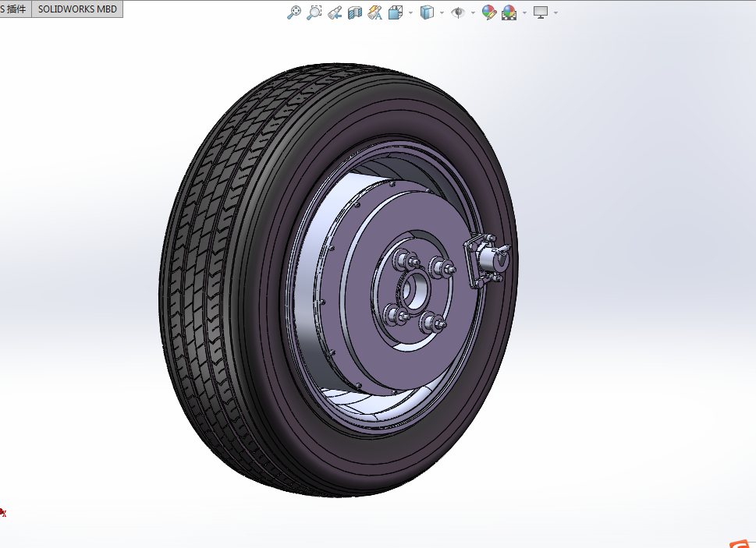This screenshot has height=548, width=756.
Task: Open the Display Style dropdown arrow
Action: pyautogui.click(x=442, y=12)
